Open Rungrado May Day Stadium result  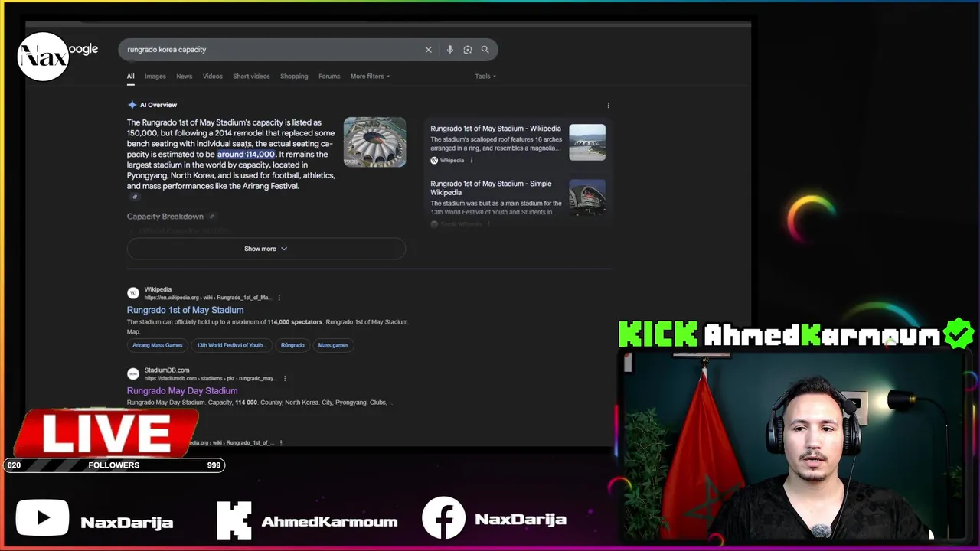click(182, 390)
